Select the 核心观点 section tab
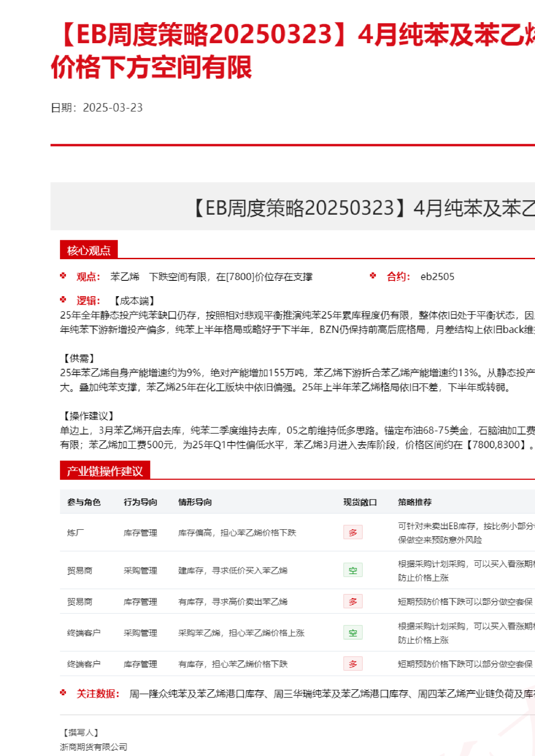The height and width of the screenshot is (756, 535). [x=89, y=250]
